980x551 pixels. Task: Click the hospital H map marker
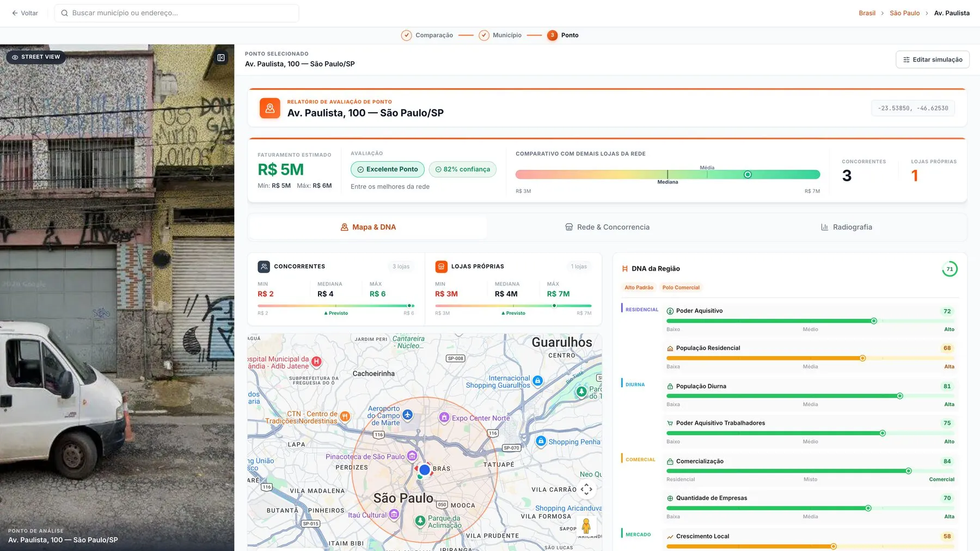coord(316,362)
